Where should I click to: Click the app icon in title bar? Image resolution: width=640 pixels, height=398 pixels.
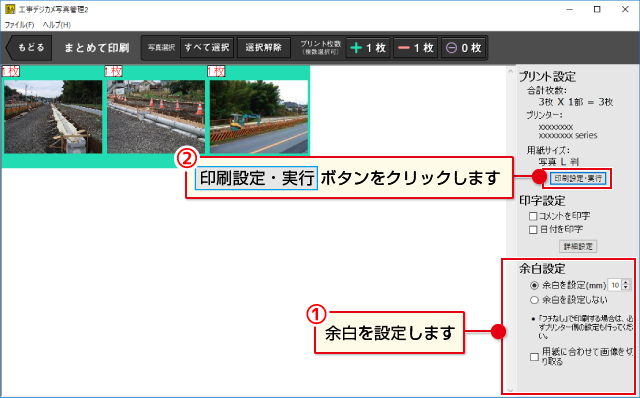(10, 9)
